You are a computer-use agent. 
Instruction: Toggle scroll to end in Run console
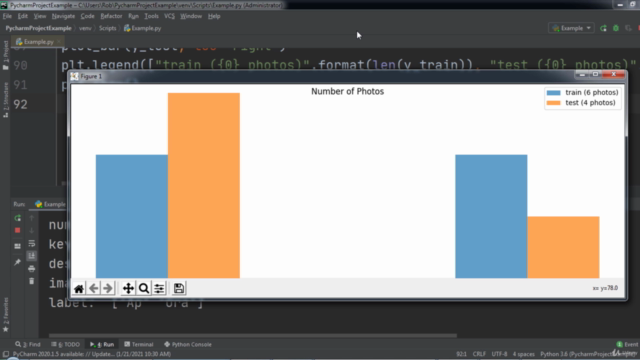click(31, 256)
